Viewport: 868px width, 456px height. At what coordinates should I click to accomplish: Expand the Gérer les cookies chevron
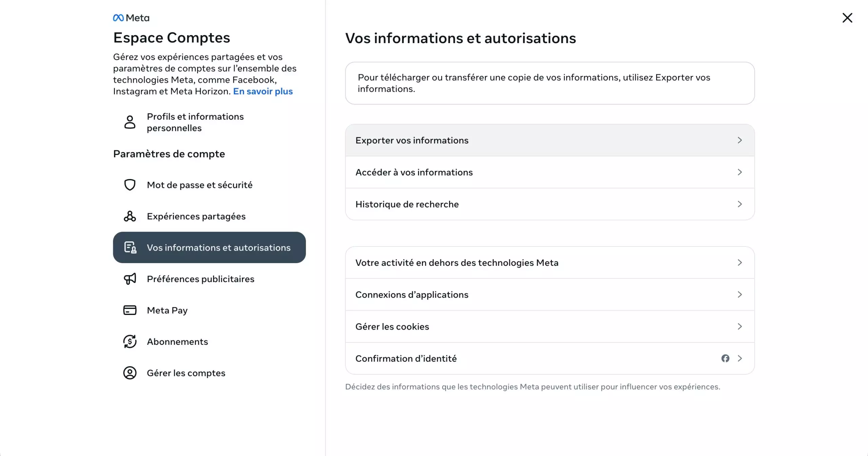740,326
